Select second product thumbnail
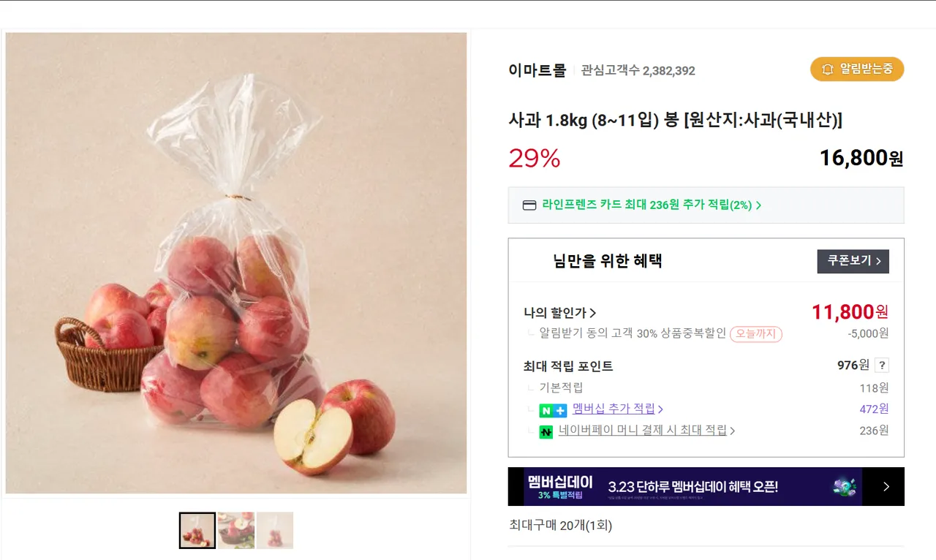 pos(236,531)
